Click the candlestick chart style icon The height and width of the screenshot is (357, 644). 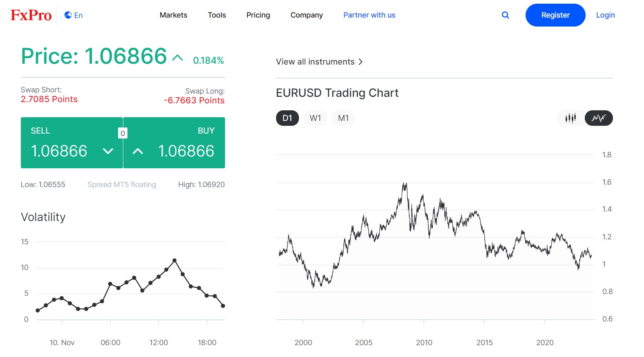click(x=570, y=118)
